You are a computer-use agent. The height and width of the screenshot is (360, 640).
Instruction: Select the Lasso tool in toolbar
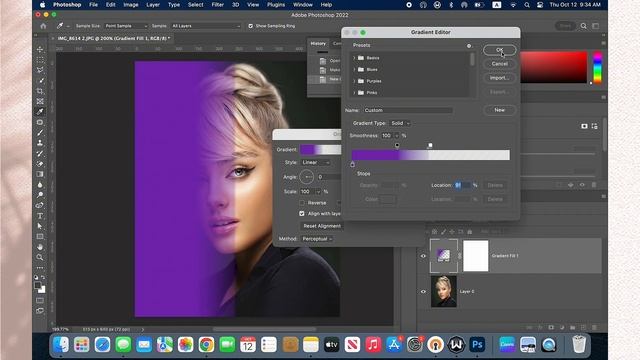click(x=40, y=70)
